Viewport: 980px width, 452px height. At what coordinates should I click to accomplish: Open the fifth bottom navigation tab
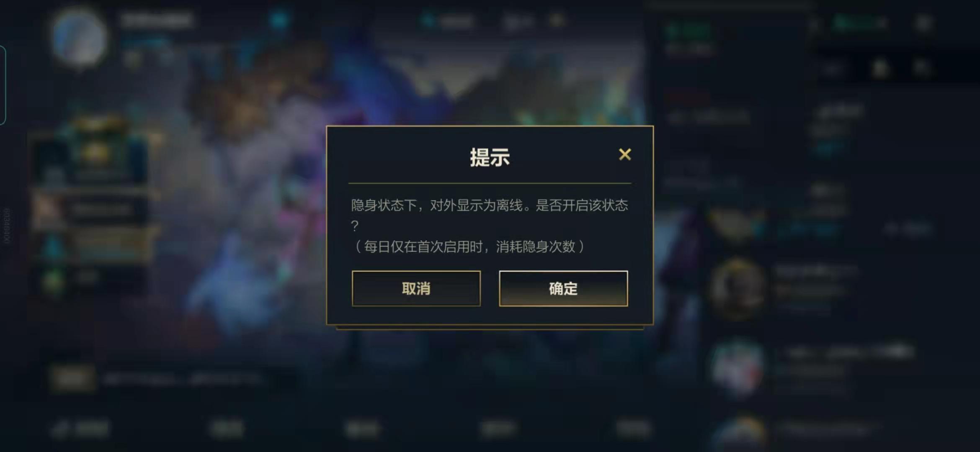[633, 429]
